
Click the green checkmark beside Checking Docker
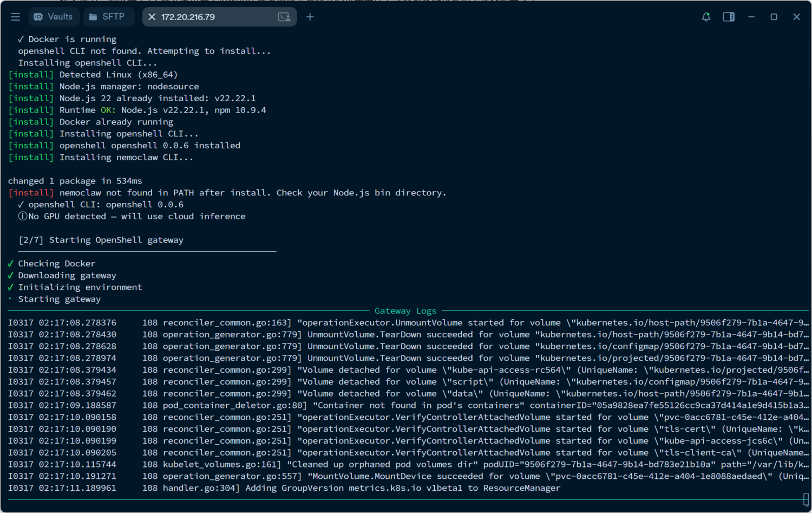10,264
